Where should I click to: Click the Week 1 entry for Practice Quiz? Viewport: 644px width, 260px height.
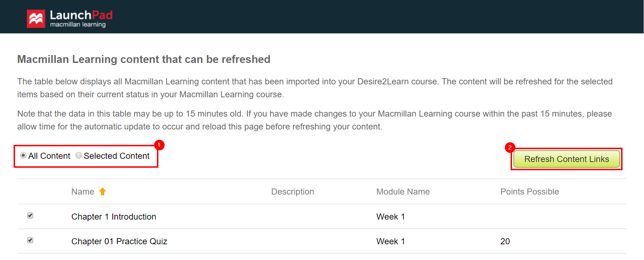tap(390, 241)
